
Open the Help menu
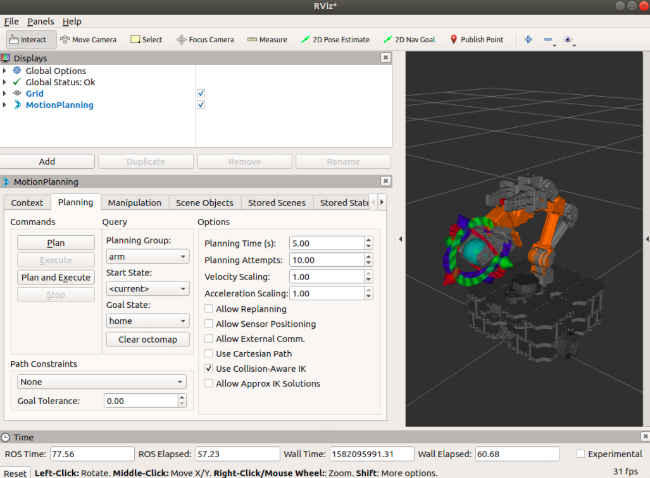tap(72, 22)
